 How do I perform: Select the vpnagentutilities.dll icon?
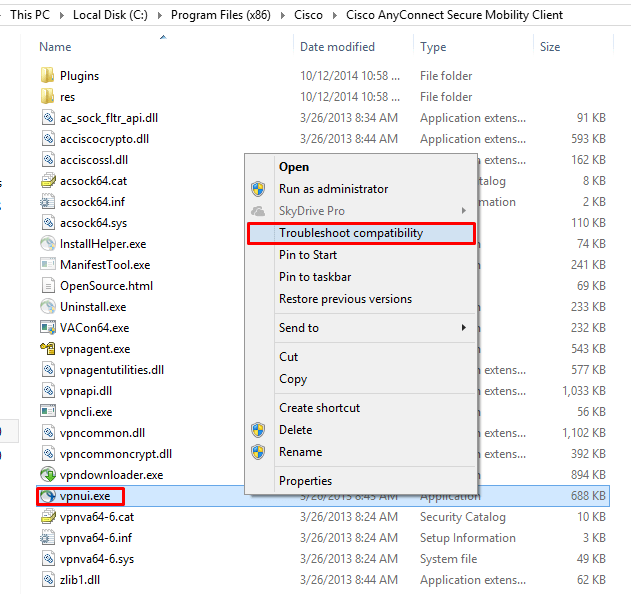click(x=48, y=369)
